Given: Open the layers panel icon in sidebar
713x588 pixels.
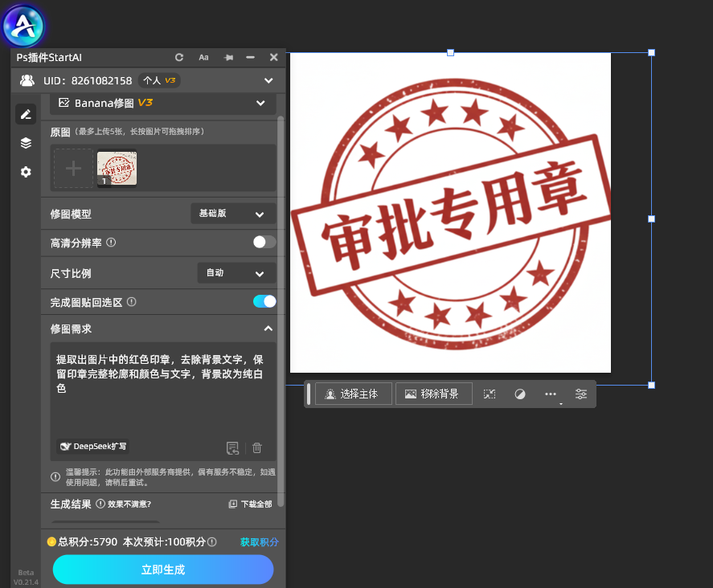Looking at the screenshot, I should 25,143.
